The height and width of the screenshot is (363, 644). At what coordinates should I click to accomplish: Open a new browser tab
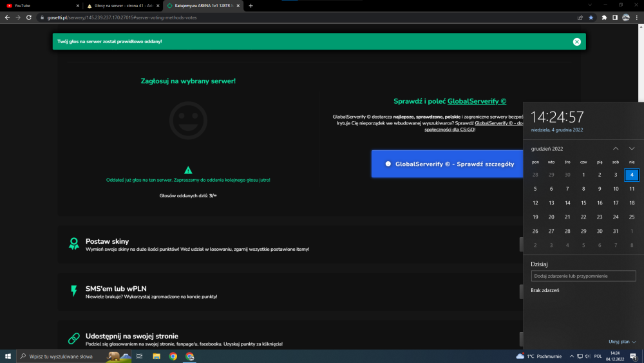pyautogui.click(x=251, y=6)
